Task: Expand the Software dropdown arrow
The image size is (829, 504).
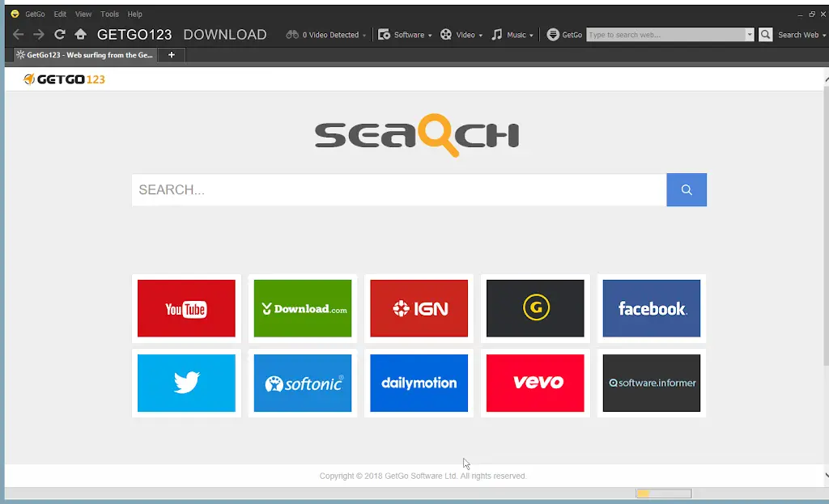Action: (x=430, y=36)
